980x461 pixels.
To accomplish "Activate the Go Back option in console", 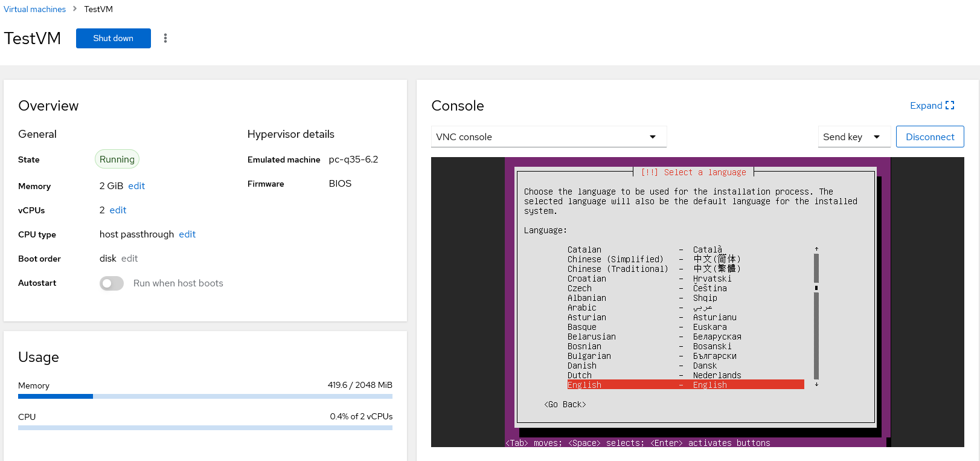I will coord(565,404).
